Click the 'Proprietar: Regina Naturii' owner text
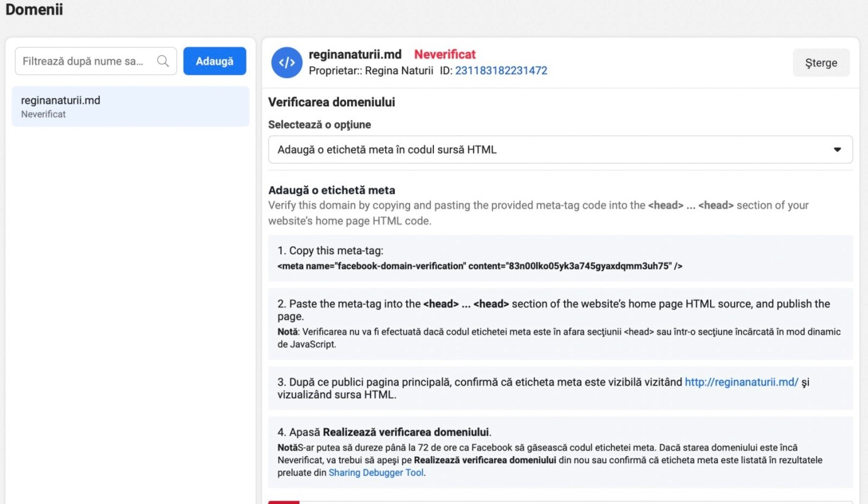This screenshot has height=504, width=868. [371, 70]
